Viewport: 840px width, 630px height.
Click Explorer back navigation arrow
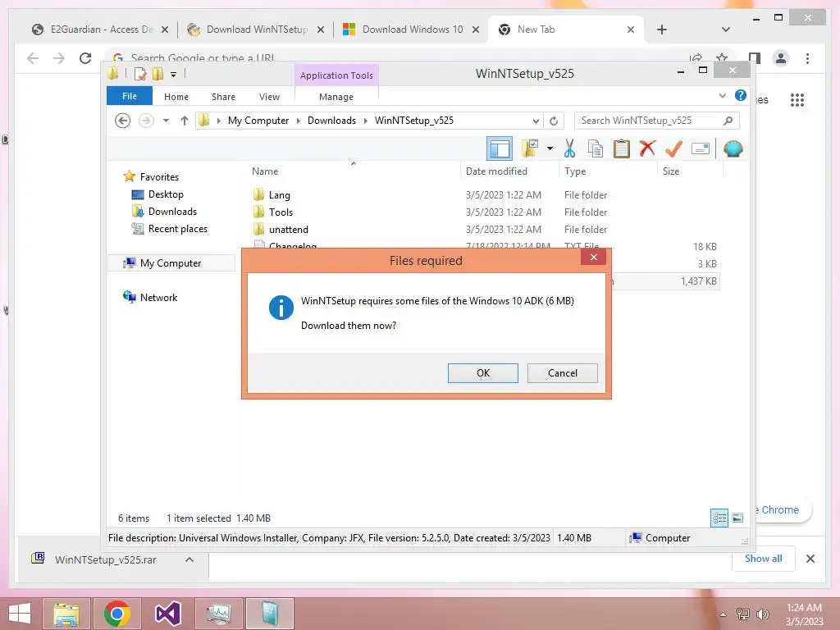coord(123,121)
